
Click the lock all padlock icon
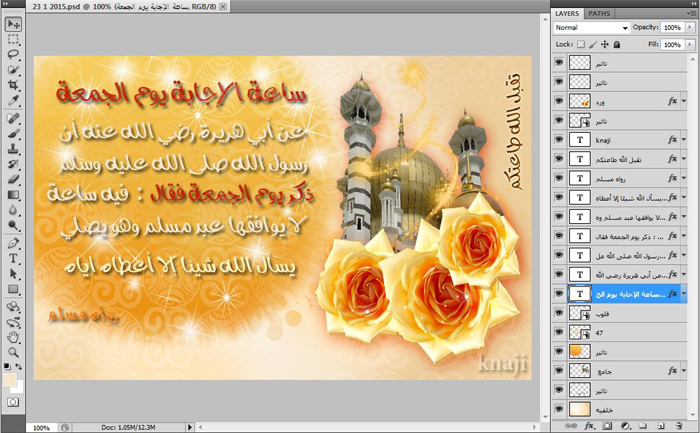click(x=617, y=45)
